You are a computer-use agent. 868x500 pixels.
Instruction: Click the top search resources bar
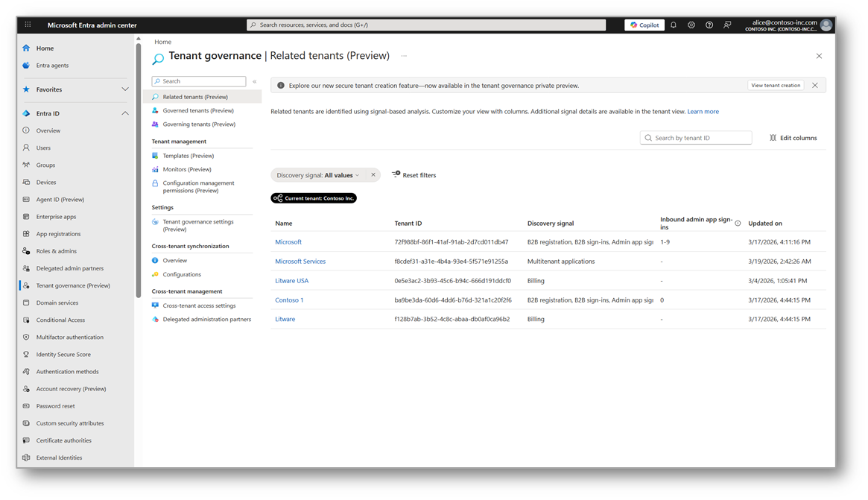click(426, 25)
